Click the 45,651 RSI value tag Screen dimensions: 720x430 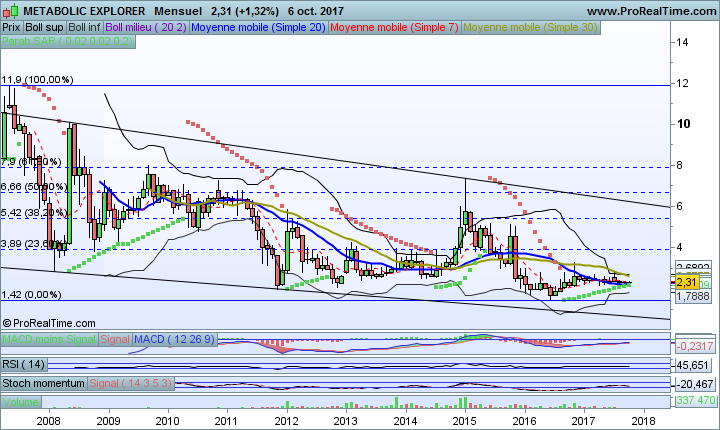(x=695, y=365)
